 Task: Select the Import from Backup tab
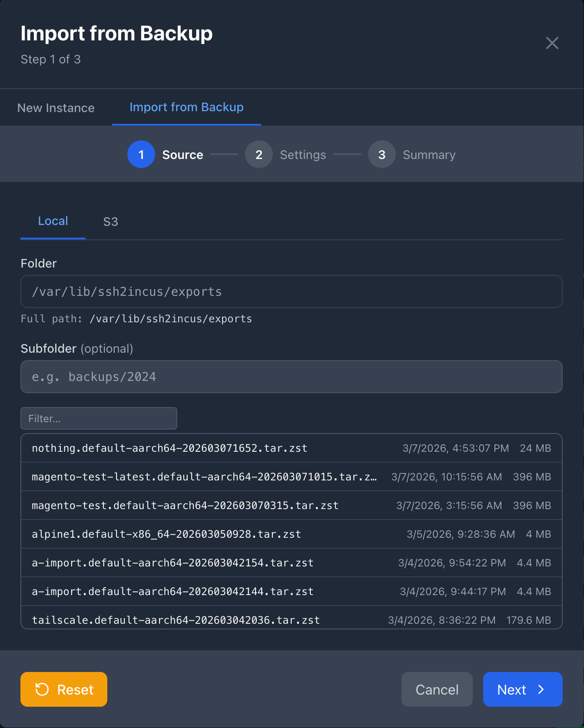[186, 107]
